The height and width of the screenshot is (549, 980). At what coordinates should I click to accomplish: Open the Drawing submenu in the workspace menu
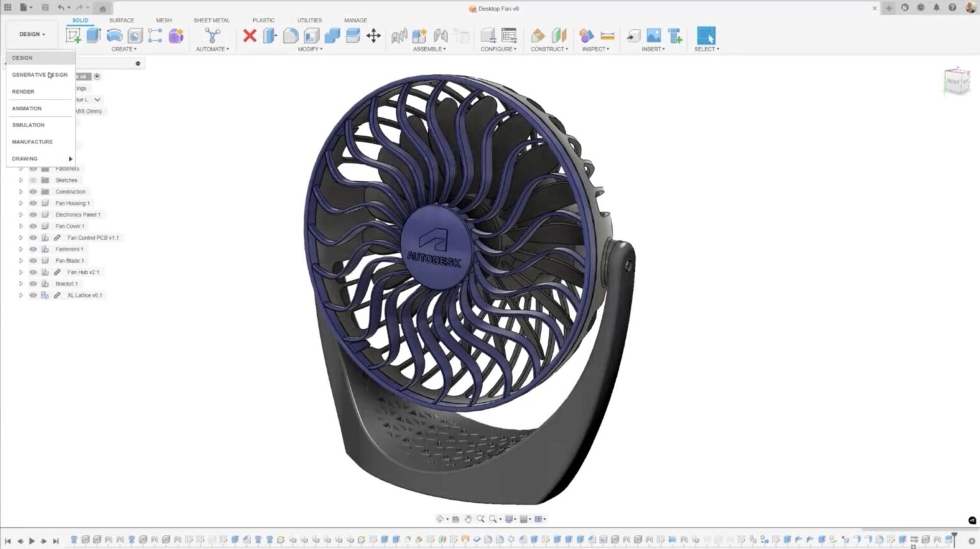tap(26, 158)
